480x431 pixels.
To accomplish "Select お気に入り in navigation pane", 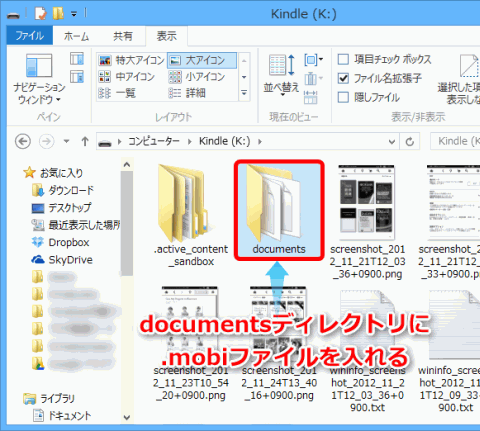I will pyautogui.click(x=53, y=173).
